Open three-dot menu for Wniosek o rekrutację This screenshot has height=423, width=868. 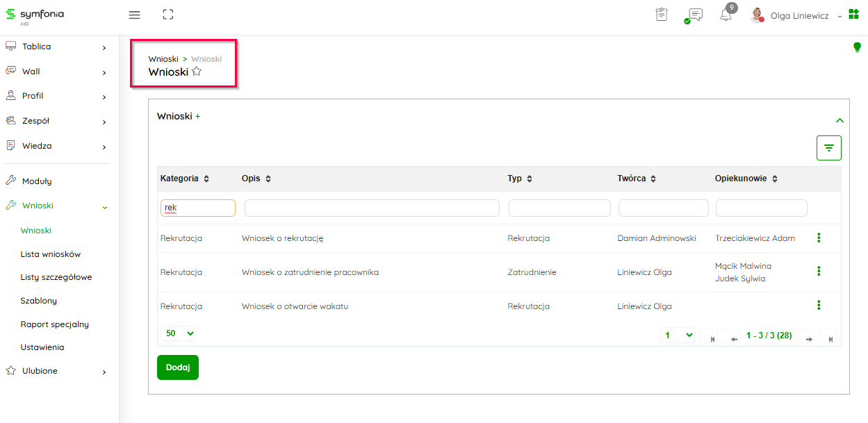[x=819, y=238]
